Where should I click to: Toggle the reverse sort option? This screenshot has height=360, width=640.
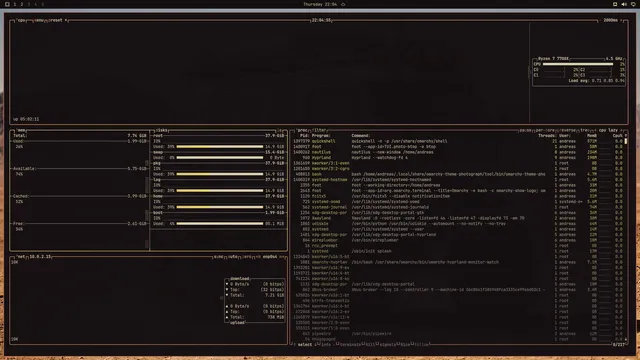(x=568, y=131)
